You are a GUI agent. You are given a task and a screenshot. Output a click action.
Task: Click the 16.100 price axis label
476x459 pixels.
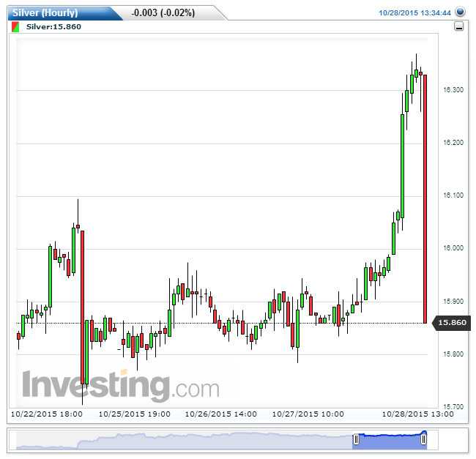(453, 195)
